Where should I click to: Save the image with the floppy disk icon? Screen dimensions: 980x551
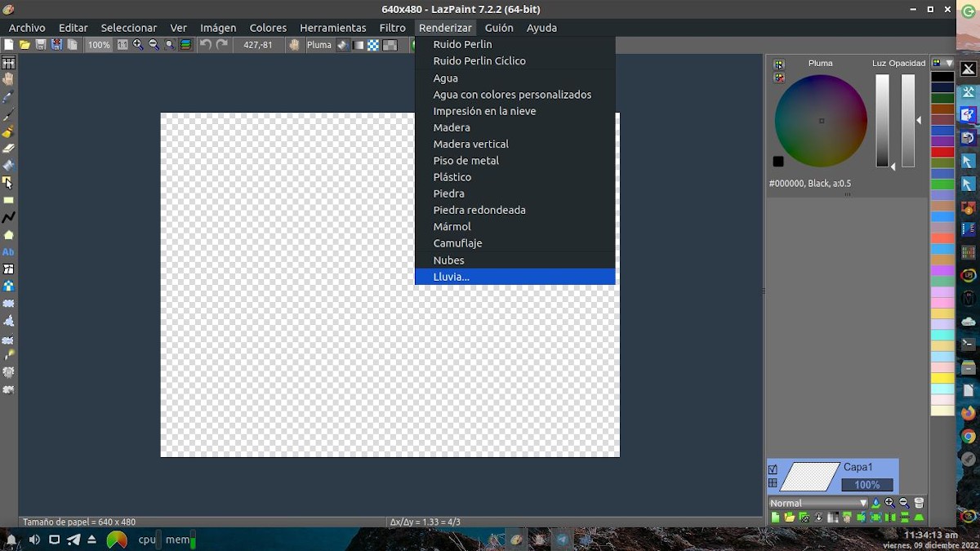pyautogui.click(x=40, y=45)
